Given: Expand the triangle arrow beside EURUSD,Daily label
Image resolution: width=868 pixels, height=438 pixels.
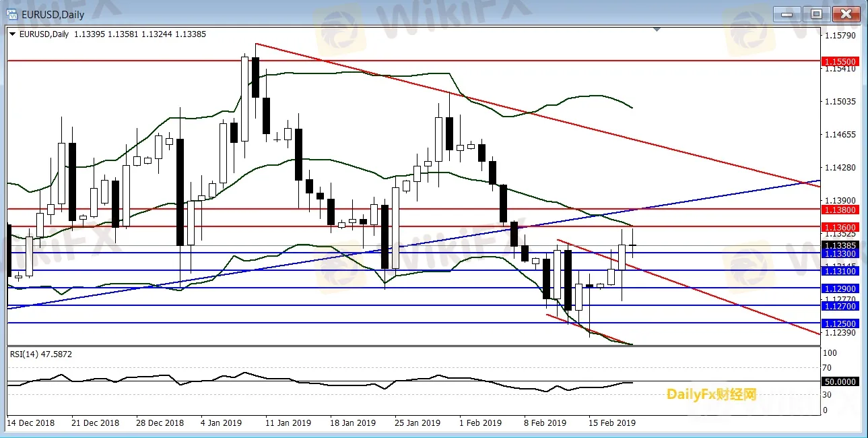Looking at the screenshot, I should [x=11, y=34].
